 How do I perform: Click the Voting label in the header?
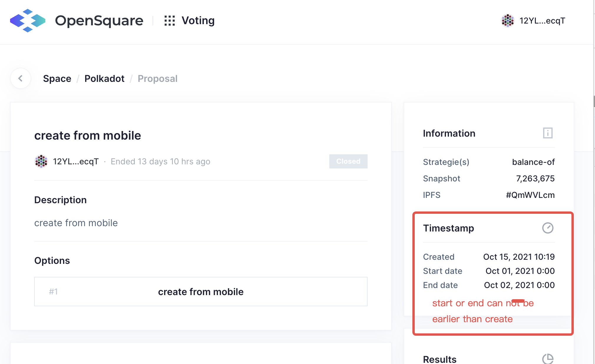click(x=198, y=20)
